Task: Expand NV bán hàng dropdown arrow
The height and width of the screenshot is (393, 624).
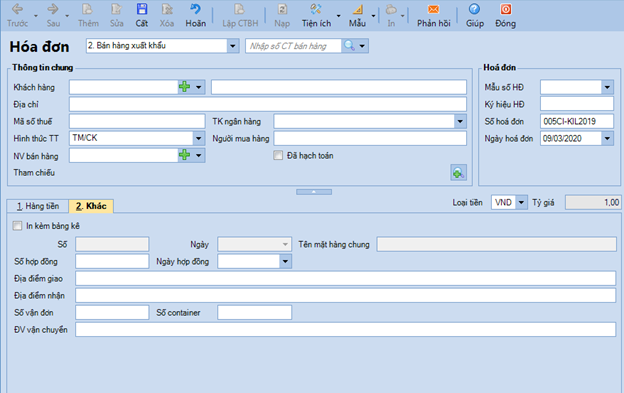Action: click(198, 155)
